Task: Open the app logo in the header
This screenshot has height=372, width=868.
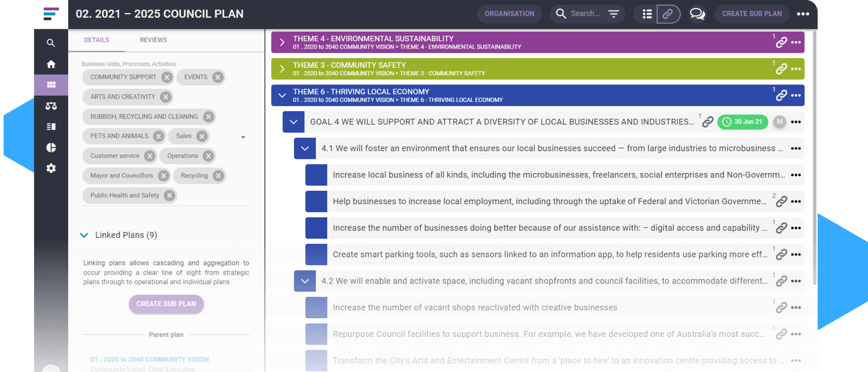Action: tap(51, 14)
